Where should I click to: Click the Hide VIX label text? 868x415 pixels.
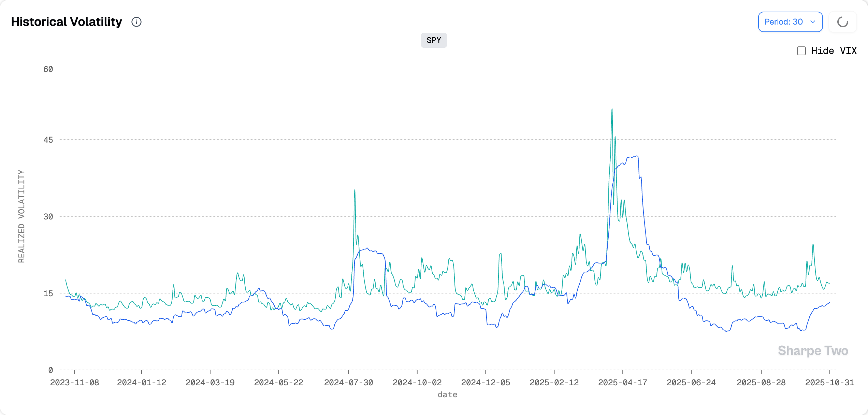[x=834, y=51]
